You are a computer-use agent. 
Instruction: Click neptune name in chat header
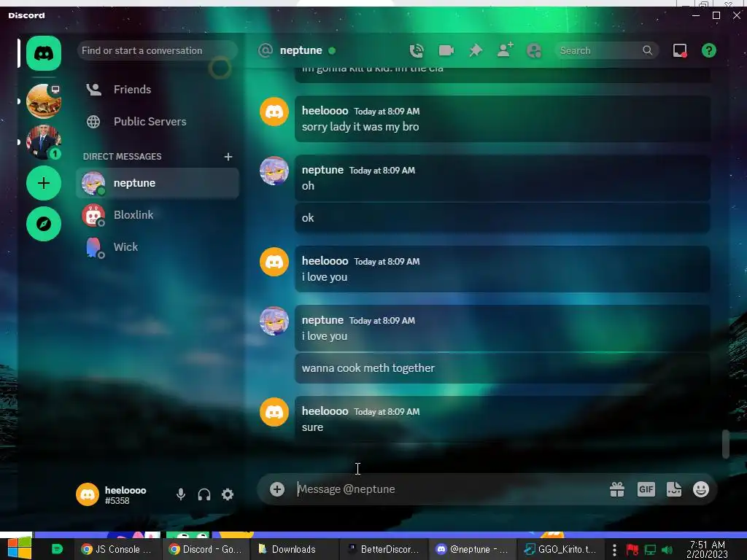pos(301,50)
